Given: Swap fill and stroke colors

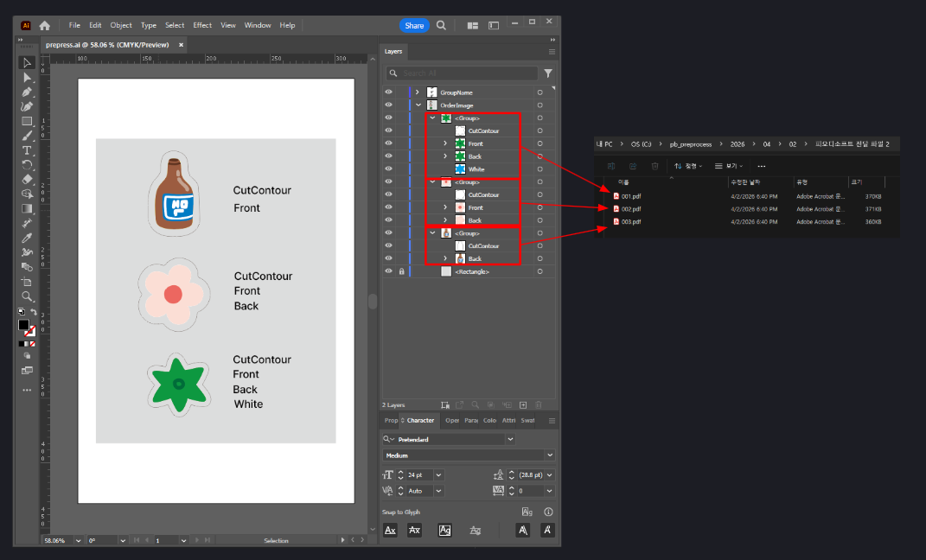Looking at the screenshot, I should click(x=34, y=312).
